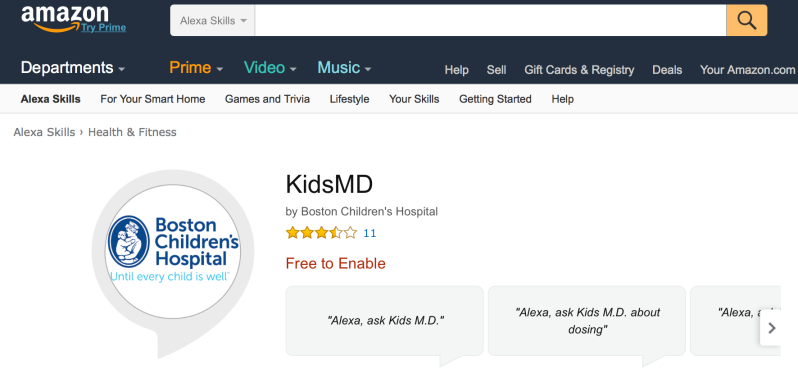Click the orange search magnifier button

tap(747, 20)
